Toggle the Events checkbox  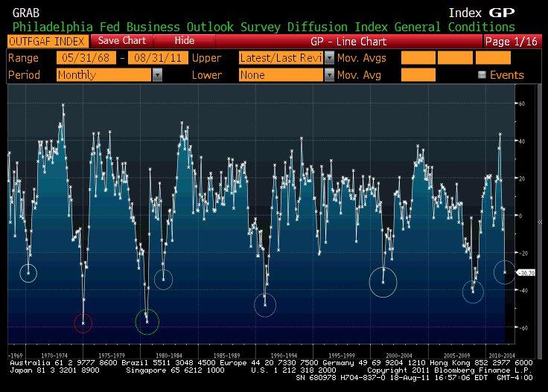(x=482, y=75)
